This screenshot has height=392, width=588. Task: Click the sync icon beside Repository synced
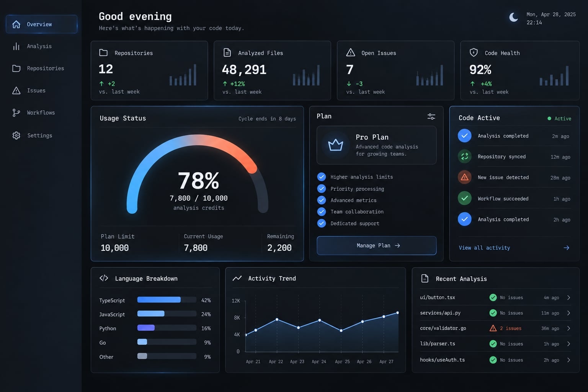point(465,156)
